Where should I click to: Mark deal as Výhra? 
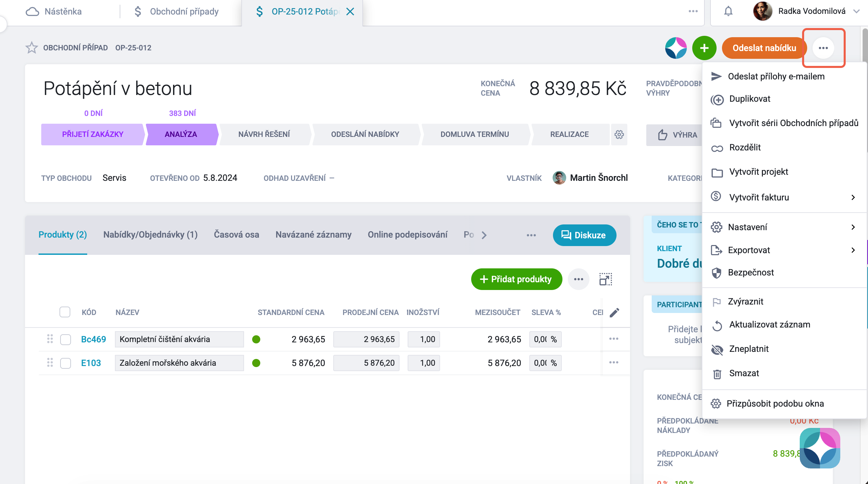point(675,135)
